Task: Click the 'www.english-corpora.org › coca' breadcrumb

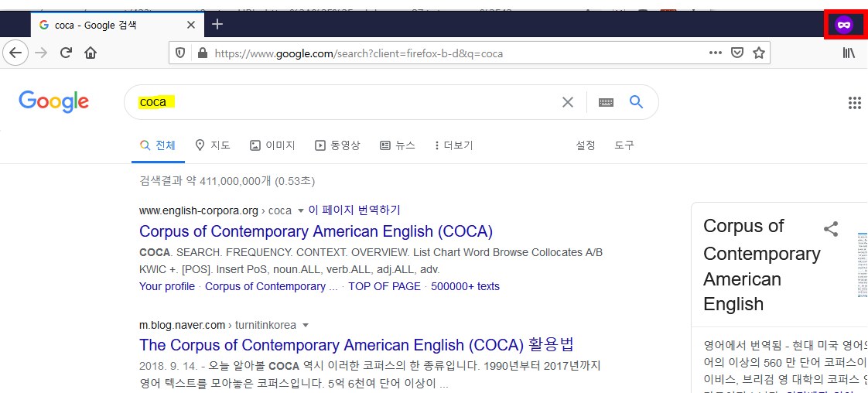Action: pos(215,211)
